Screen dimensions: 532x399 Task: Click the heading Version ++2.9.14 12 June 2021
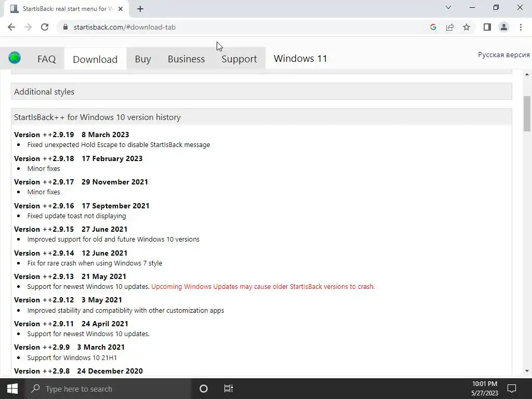pos(71,253)
